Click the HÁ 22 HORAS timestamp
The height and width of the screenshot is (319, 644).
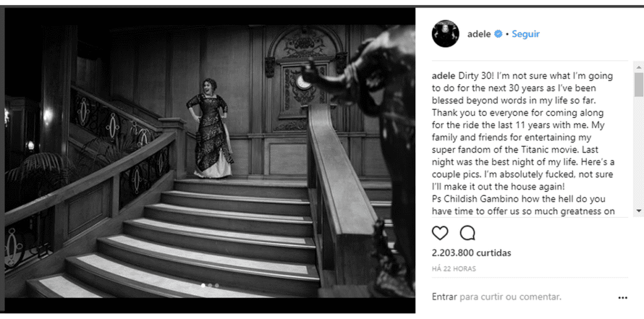tap(454, 269)
